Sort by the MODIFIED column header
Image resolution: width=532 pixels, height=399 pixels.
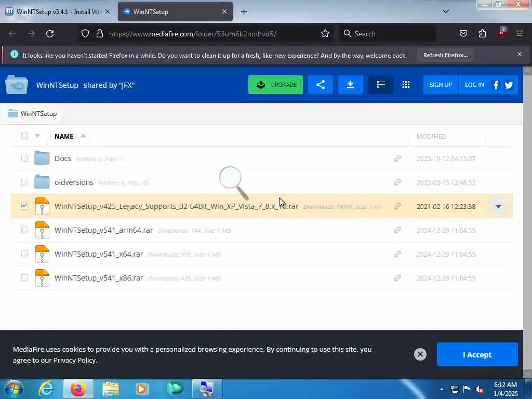pyautogui.click(x=431, y=136)
